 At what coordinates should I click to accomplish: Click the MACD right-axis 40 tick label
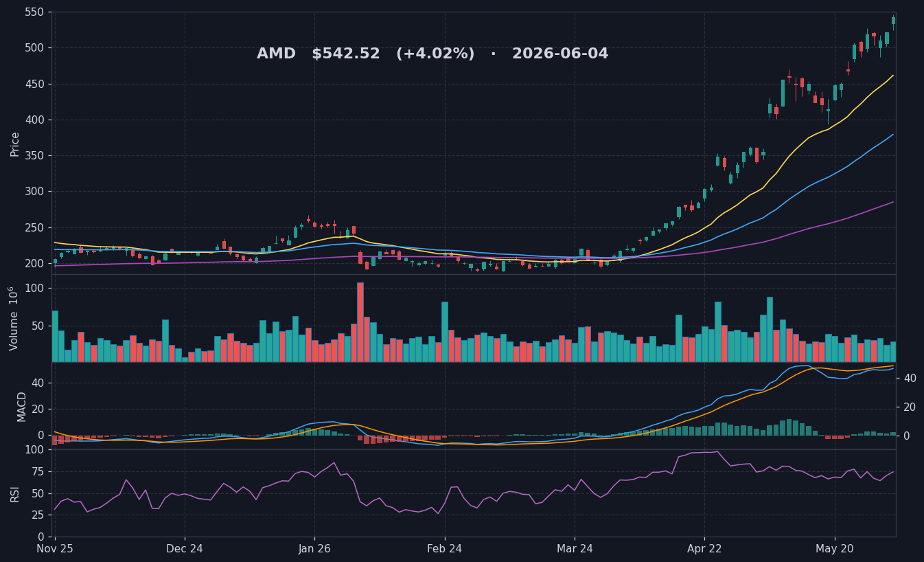[x=910, y=378]
